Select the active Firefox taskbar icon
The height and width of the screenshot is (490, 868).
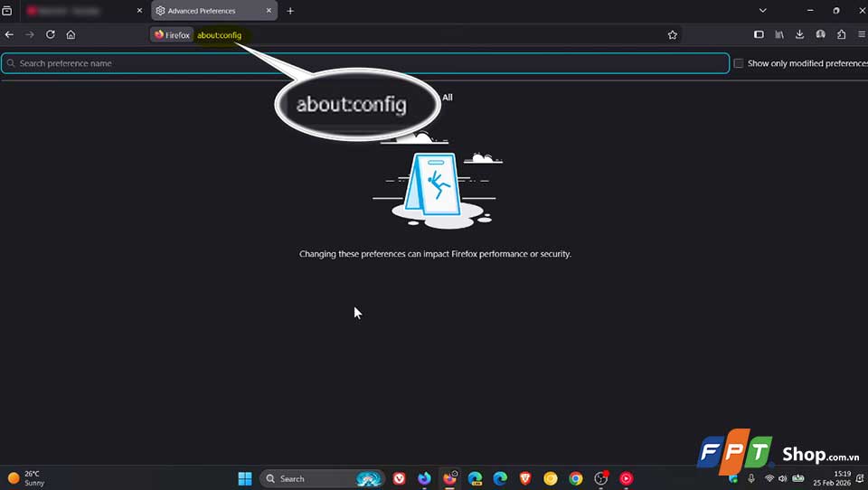[450, 478]
